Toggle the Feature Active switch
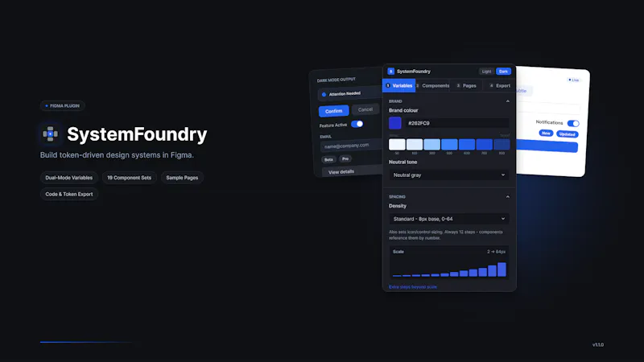This screenshot has height=362, width=644. 357,124
